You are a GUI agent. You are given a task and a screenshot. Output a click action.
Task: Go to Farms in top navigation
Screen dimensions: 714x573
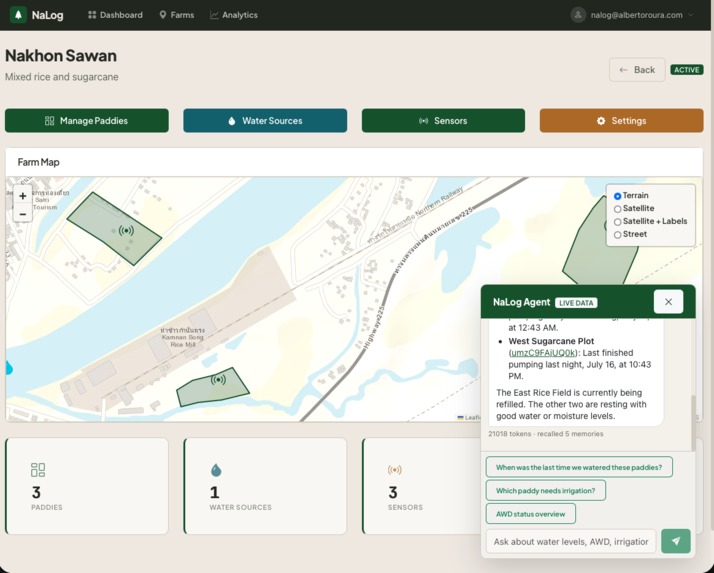pos(177,15)
